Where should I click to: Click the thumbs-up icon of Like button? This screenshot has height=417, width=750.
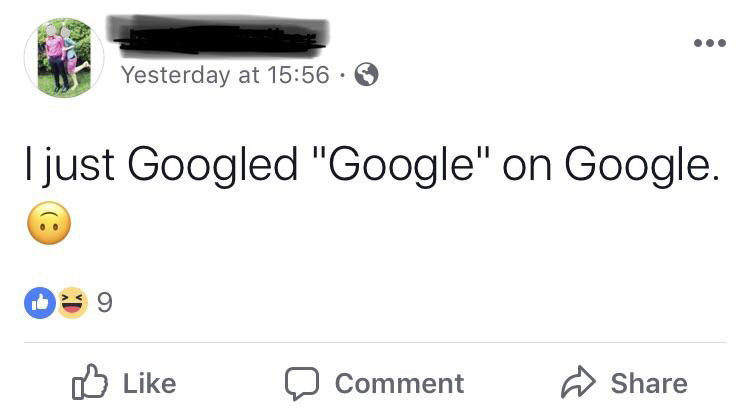point(90,383)
